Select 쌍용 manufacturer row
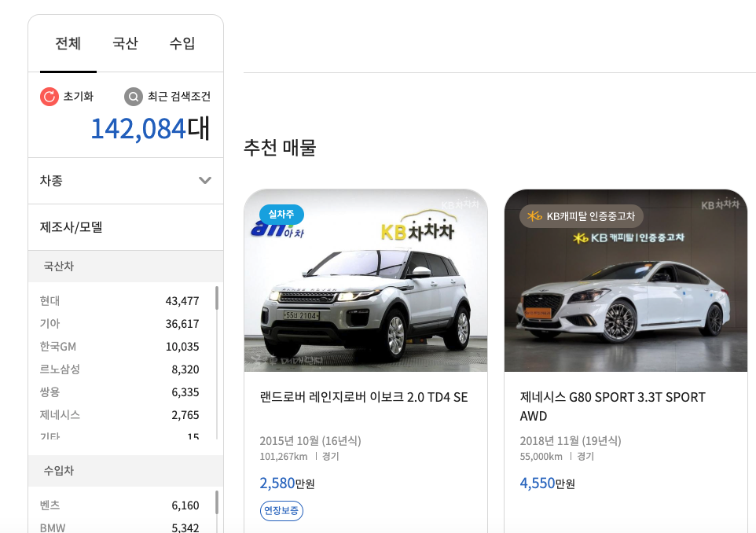756x533 pixels. tap(119, 392)
